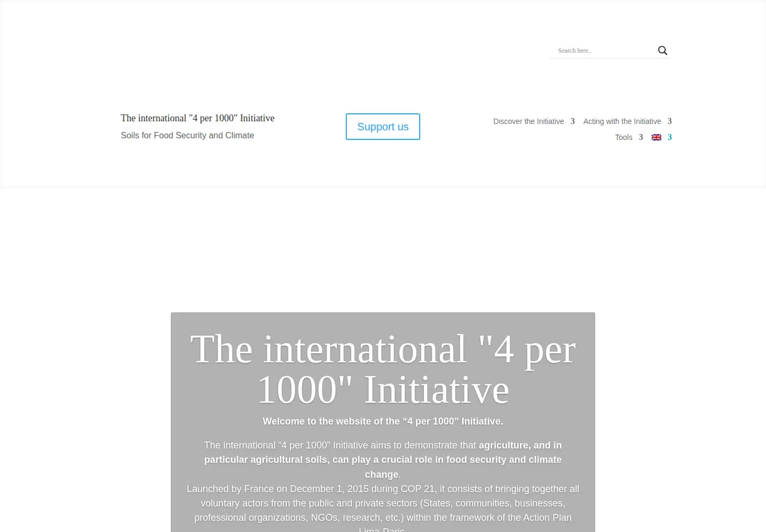
Task: Open the Acting with the Initiative menu
Action: click(622, 121)
